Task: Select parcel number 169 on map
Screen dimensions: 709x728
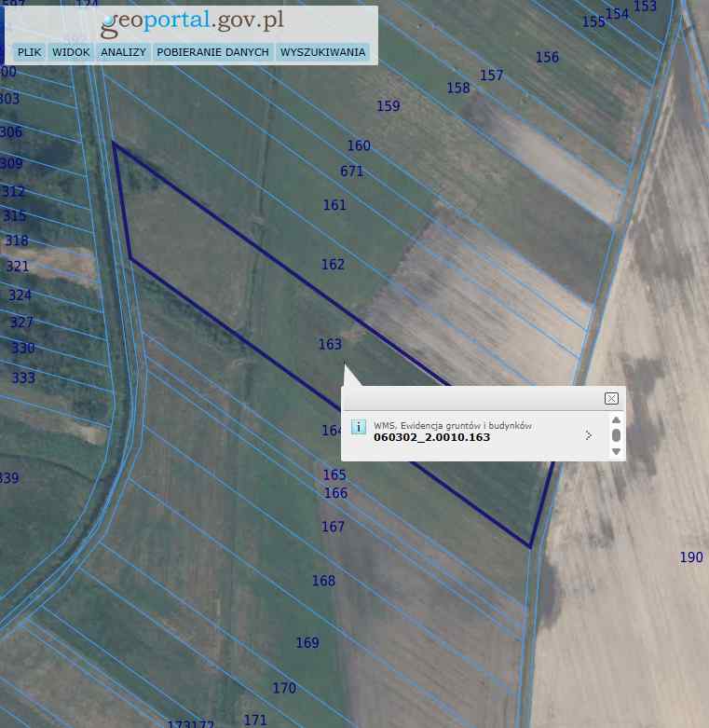Action: pyautogui.click(x=307, y=643)
